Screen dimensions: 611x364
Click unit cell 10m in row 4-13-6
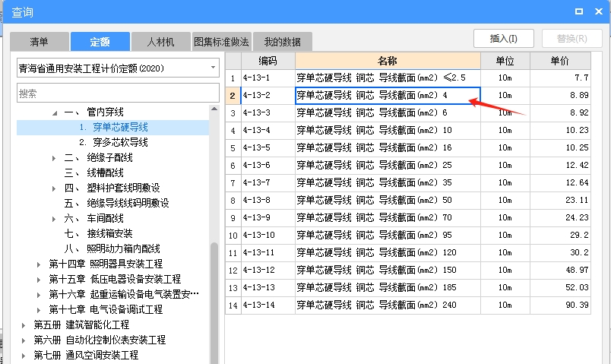[505, 165]
